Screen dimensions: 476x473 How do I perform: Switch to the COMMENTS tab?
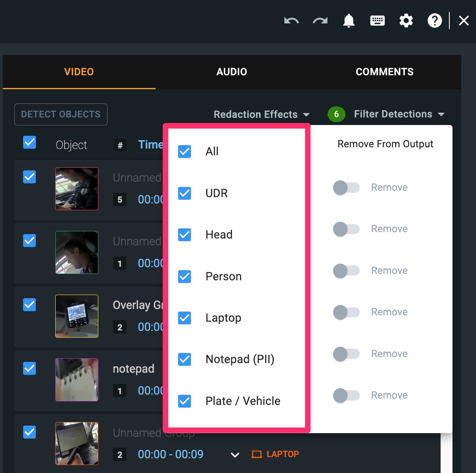384,72
